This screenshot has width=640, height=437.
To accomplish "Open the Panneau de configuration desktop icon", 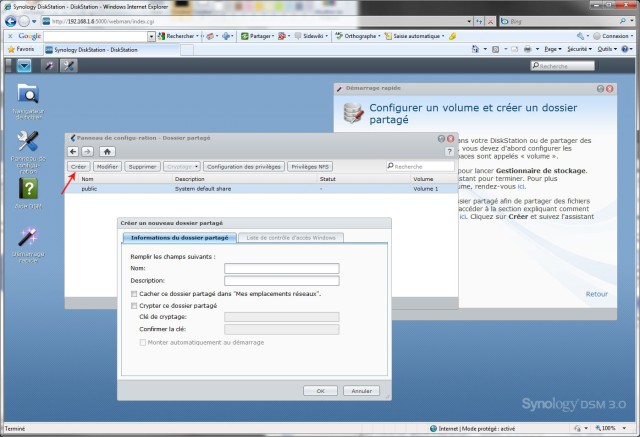I will pyautogui.click(x=28, y=141).
